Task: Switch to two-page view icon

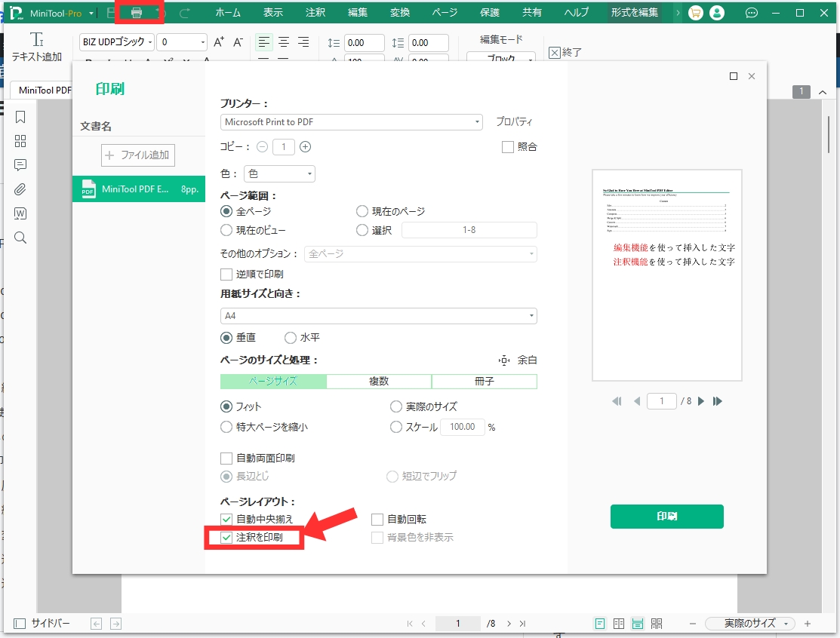Action: [619, 624]
